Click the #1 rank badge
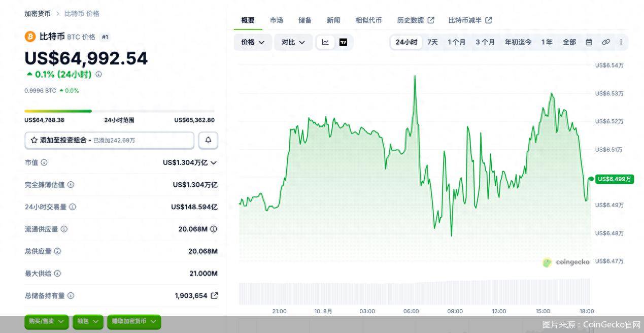Viewport: 644px width, 333px height. 105,37
